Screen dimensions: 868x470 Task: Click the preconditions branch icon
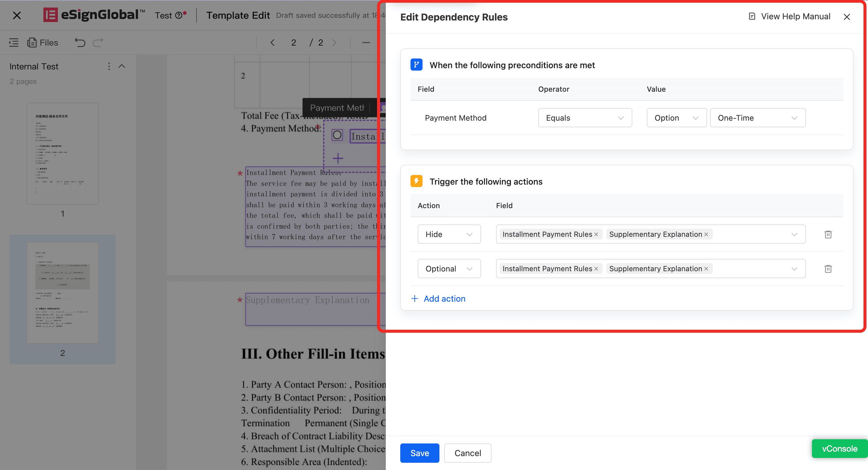coord(417,65)
